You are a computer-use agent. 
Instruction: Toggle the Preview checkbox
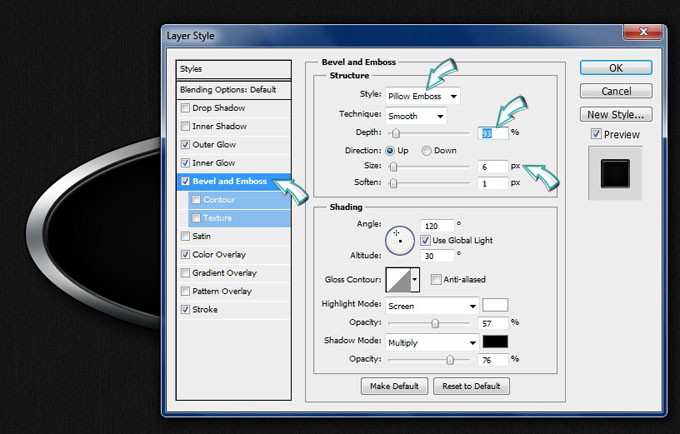pos(596,134)
